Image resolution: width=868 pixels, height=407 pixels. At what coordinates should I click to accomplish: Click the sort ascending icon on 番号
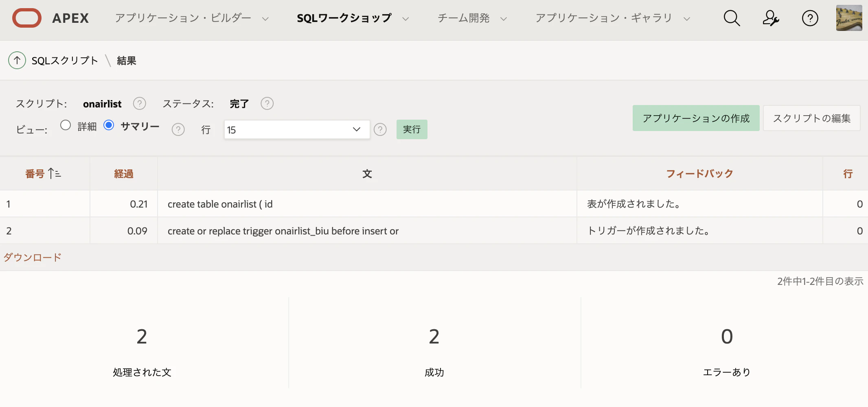(54, 174)
